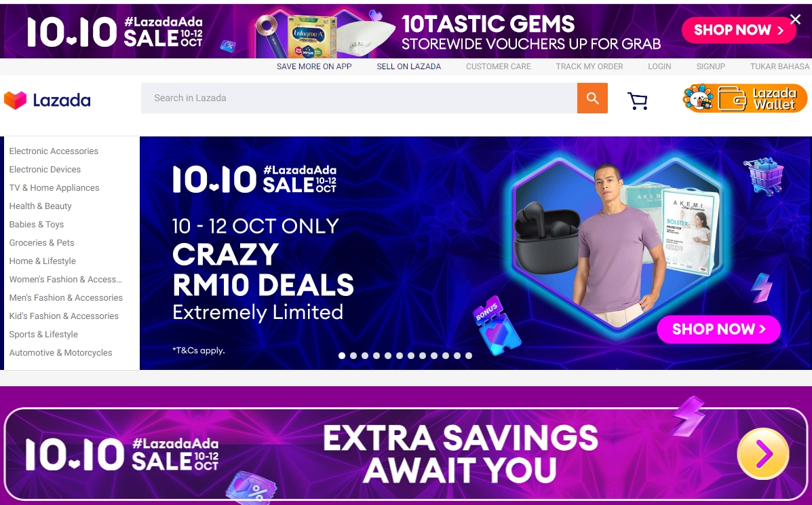Focus the Search in Lazada field
The image size is (812, 505).
tap(359, 98)
